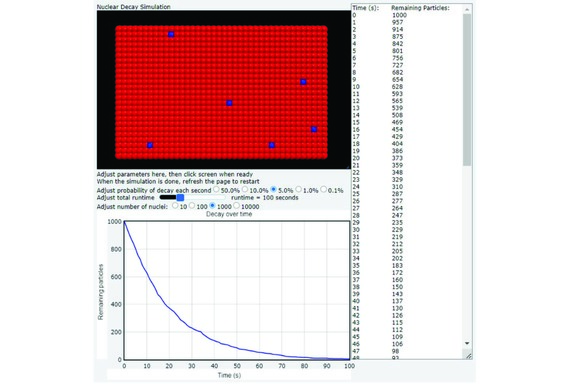Select the 10.0% decay probability option
This screenshot has width=576, height=384.
click(245, 190)
